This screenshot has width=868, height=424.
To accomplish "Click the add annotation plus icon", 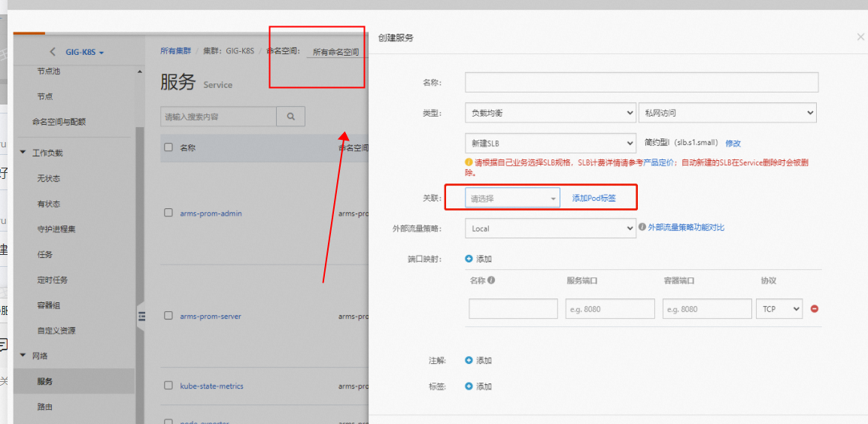I will pyautogui.click(x=469, y=361).
